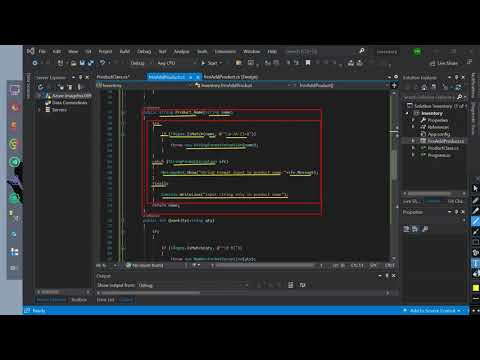Image resolution: width=480 pixels, height=360 pixels.
Task: Click the toggle word wrap output icon
Action: click(302, 285)
